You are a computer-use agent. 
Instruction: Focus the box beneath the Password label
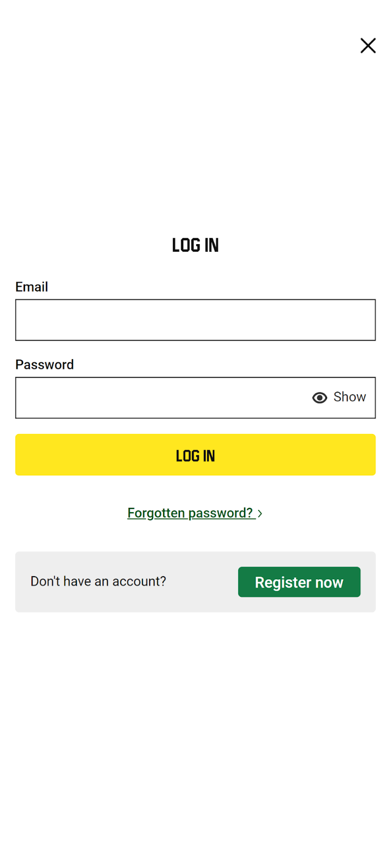pos(163,398)
